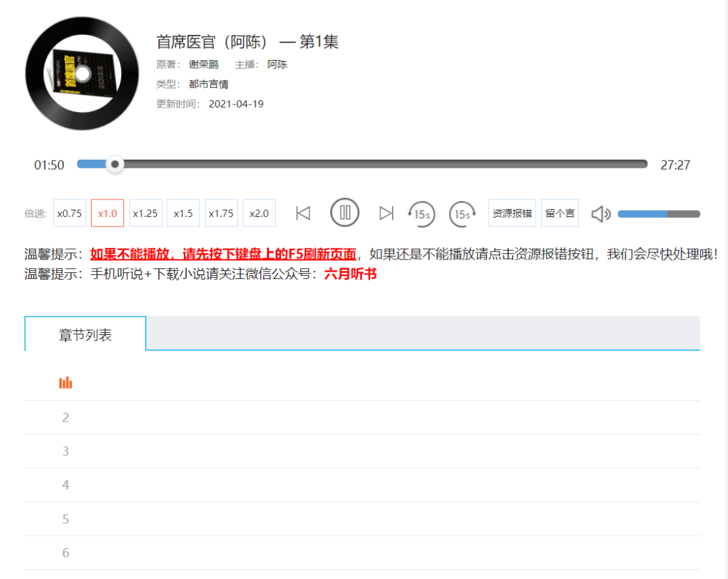Rewind playback by 15 seconds
Image resolution: width=728 pixels, height=579 pixels.
pyautogui.click(x=421, y=212)
